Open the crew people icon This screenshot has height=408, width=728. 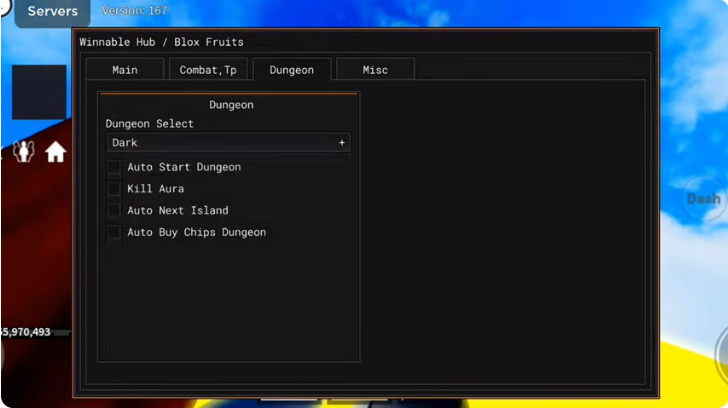pos(24,152)
